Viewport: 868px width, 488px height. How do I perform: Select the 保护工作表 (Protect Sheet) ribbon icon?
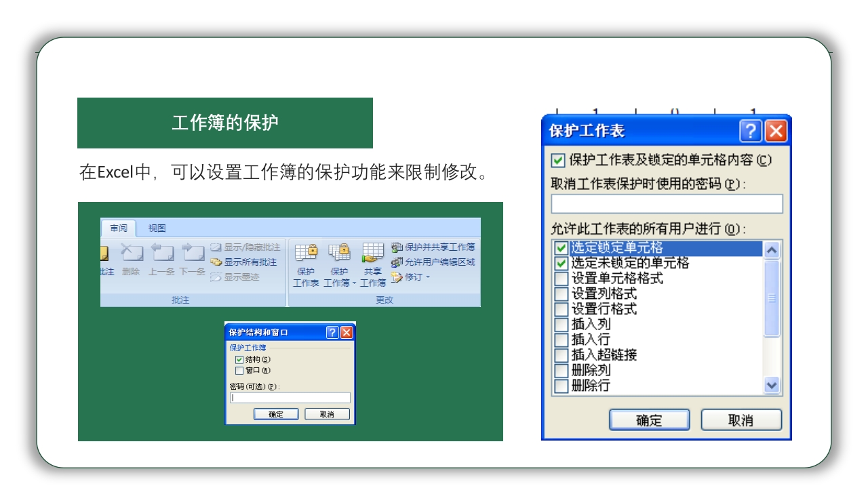(306, 251)
